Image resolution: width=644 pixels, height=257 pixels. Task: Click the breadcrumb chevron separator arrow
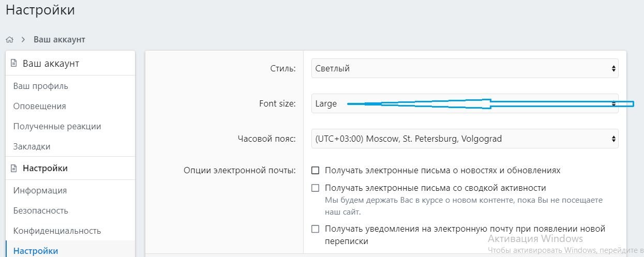23,40
